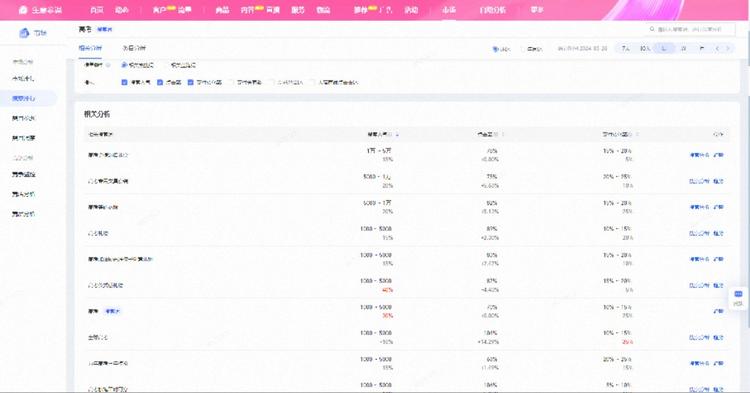
Task: Open the floating blue feedback icon on right edge
Action: coord(739,298)
